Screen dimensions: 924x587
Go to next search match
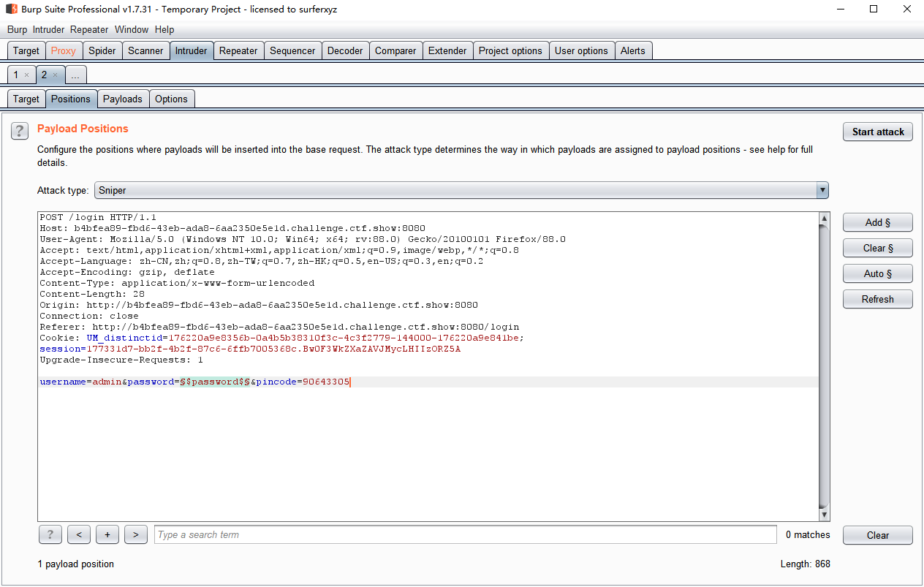[136, 535]
